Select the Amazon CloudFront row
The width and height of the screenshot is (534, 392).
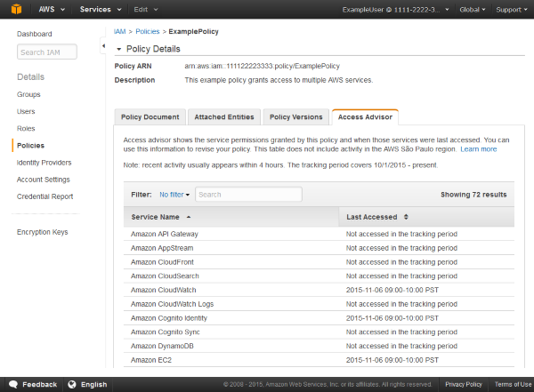pyautogui.click(x=319, y=262)
